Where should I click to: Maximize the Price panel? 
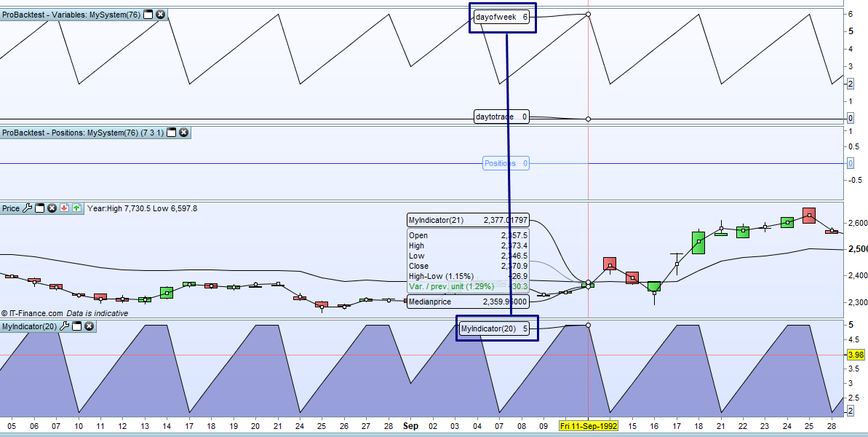pyautogui.click(x=39, y=208)
